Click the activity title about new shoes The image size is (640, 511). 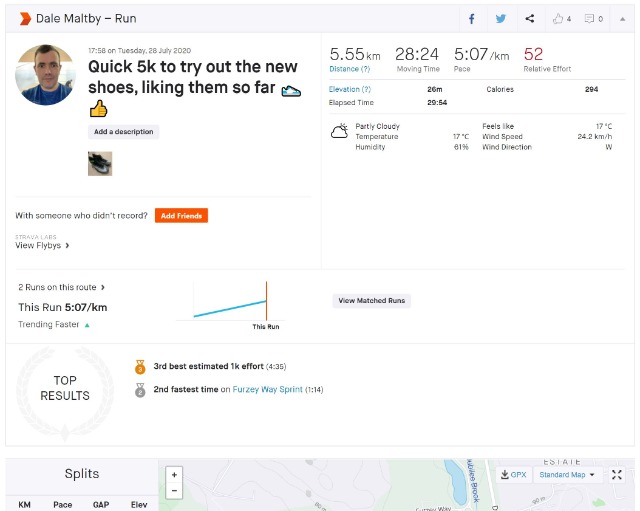[x=194, y=88]
